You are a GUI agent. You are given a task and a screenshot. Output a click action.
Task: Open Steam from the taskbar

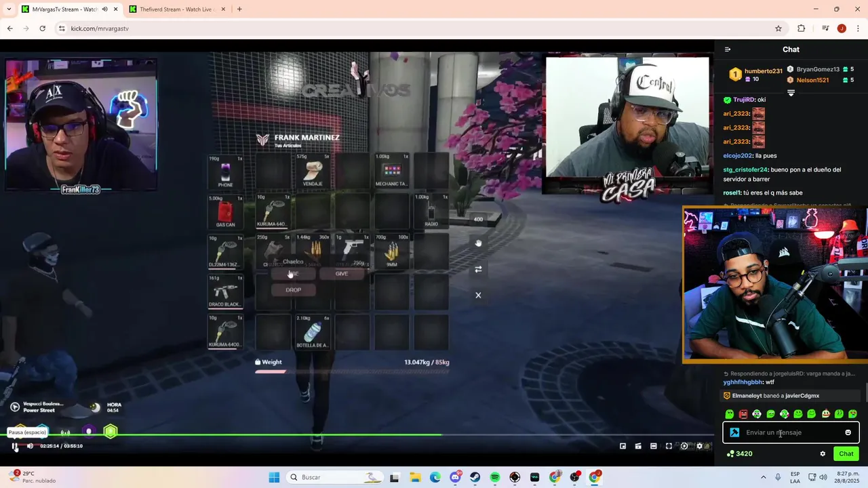475,477
